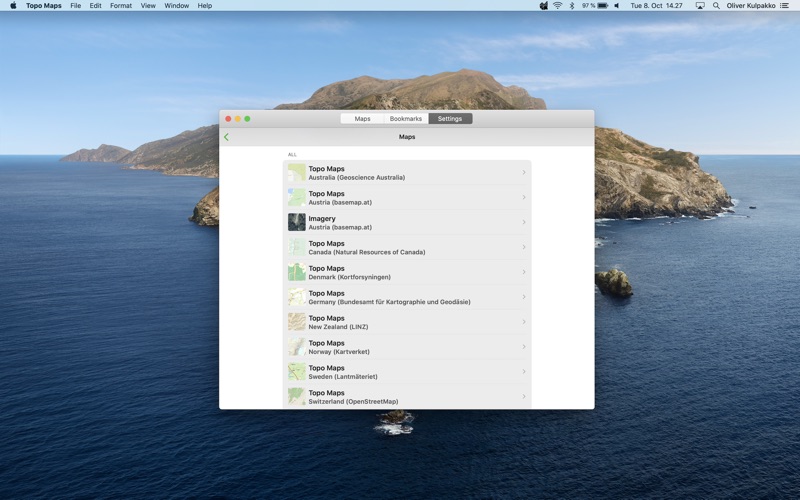Open the Edit menu

(x=95, y=6)
